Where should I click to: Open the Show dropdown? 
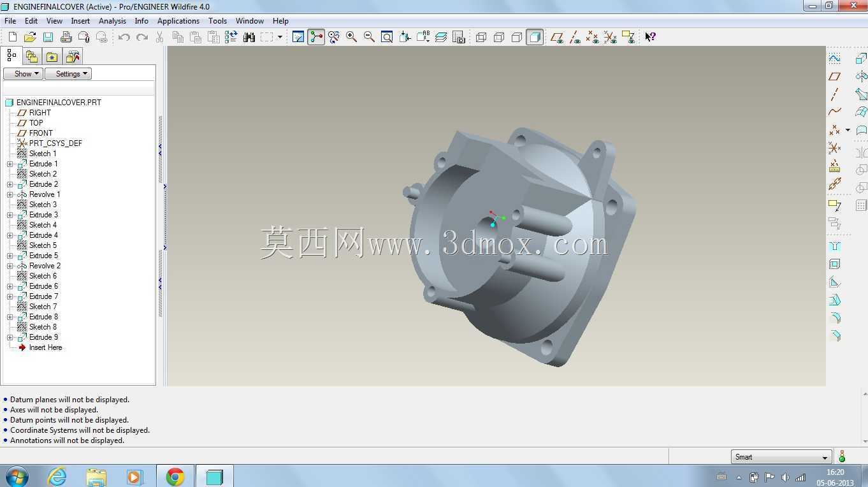coord(23,74)
